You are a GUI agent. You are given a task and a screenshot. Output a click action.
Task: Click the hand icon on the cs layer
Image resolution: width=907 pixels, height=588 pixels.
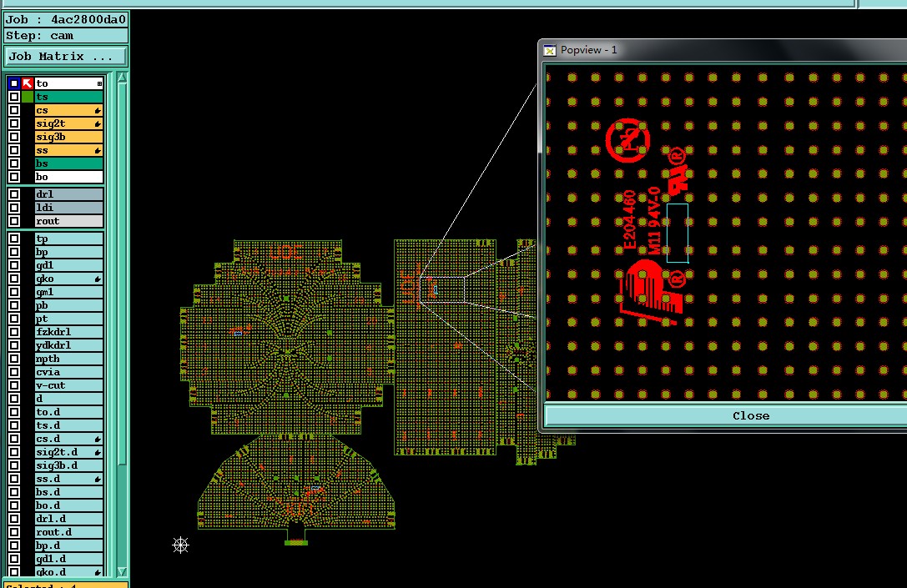(x=98, y=110)
